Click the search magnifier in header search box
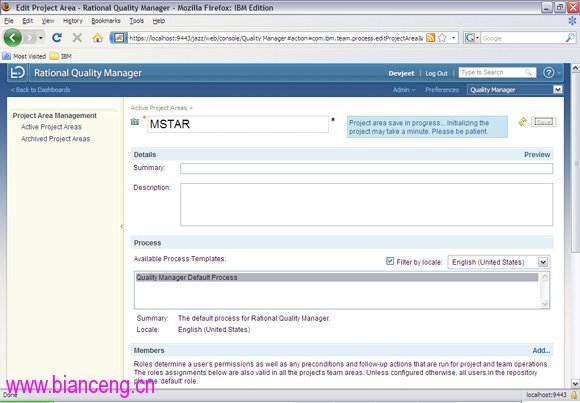Image resolution: width=580 pixels, height=403 pixels. 528,73
